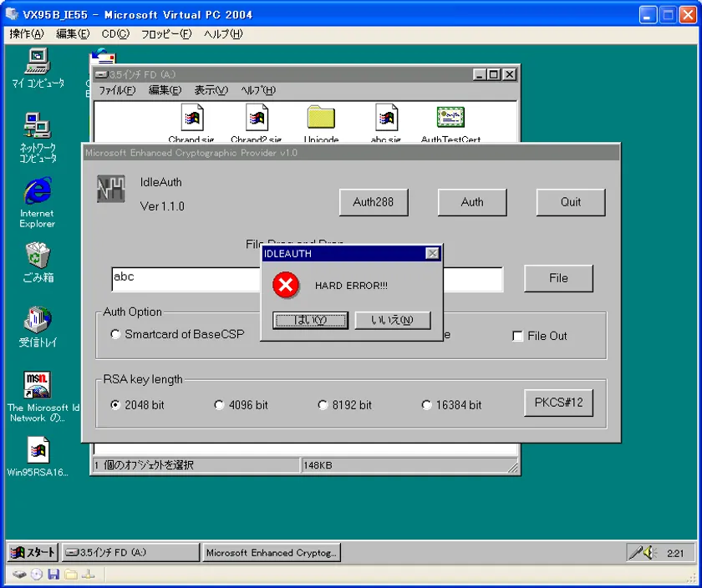The height and width of the screenshot is (588, 702).
Task: Open the floppy window's view menu
Action: pyautogui.click(x=211, y=90)
